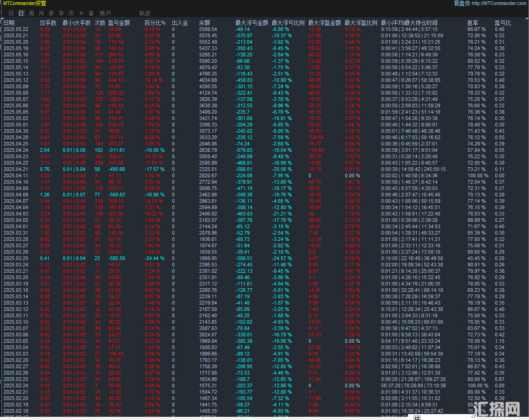Viewport: 529px width, 420px height.
Task: Click the -21.21 % floating loss ratio
Action: click(x=282, y=214)
